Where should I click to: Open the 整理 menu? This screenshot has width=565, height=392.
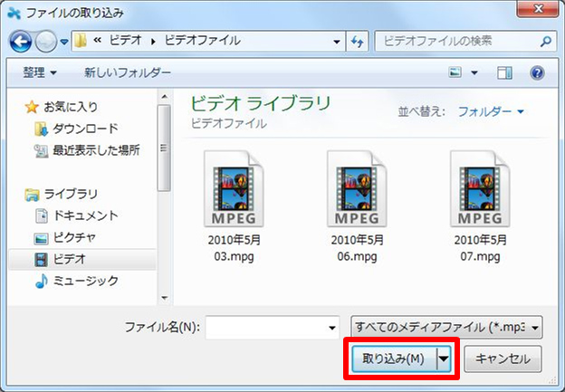40,72
